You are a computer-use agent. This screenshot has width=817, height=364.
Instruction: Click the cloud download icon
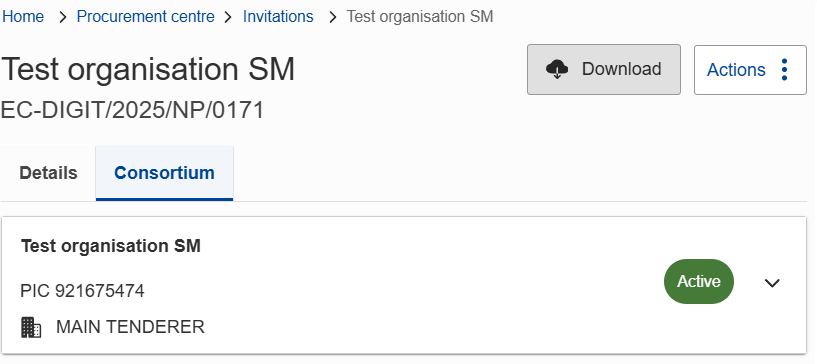(557, 69)
